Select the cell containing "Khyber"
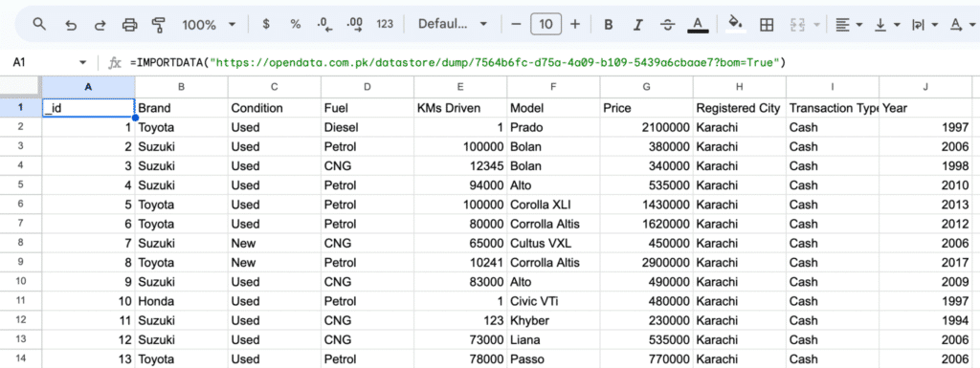Screen dimensions: 980x368 [554, 320]
